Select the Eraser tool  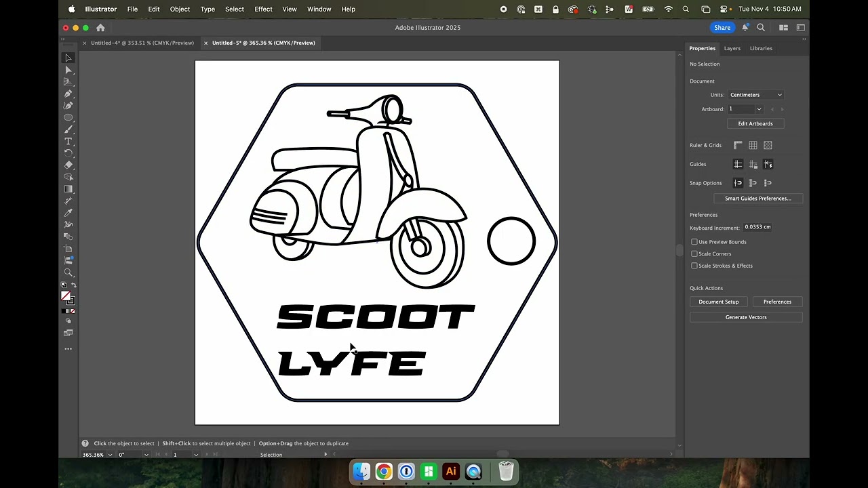(x=68, y=165)
